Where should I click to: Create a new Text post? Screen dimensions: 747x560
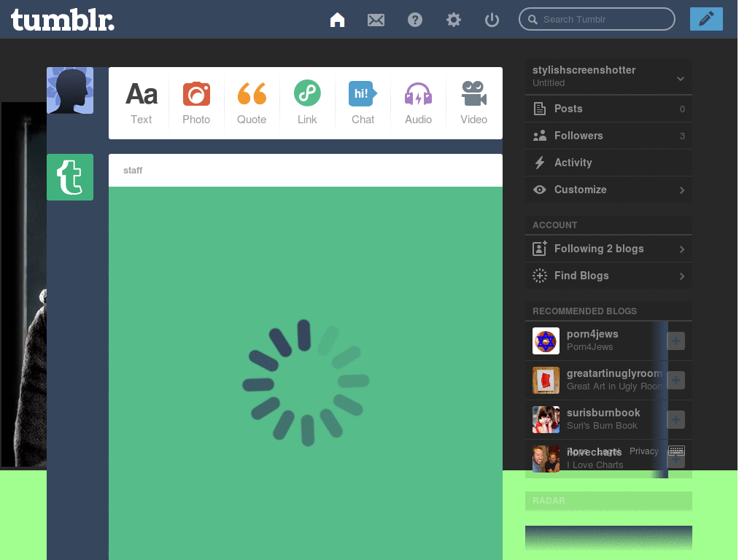(x=142, y=103)
